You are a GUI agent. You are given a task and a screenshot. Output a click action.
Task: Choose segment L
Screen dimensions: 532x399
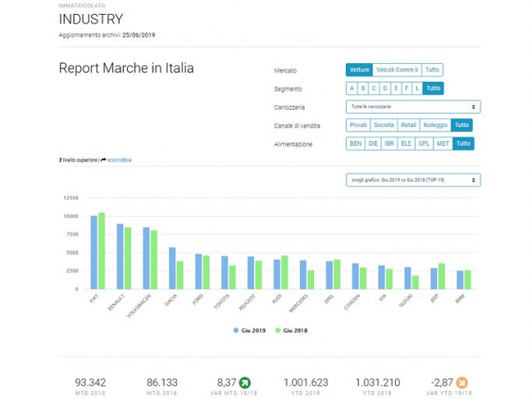[417, 88]
